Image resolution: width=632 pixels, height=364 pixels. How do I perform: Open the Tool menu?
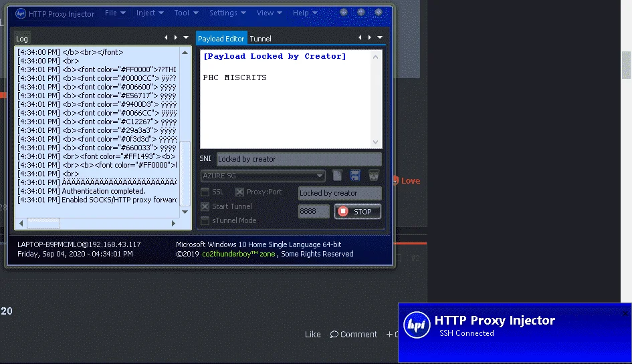186,13
